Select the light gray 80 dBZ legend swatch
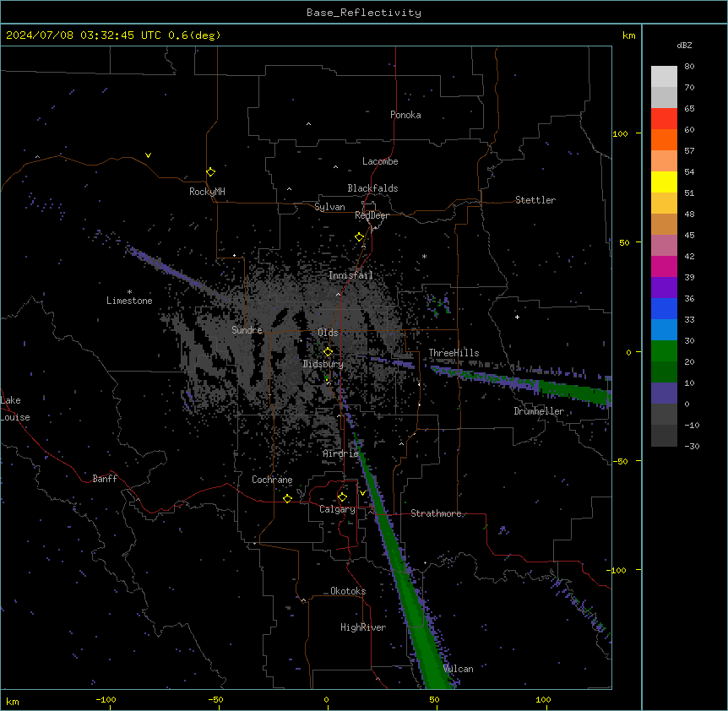Image resolution: width=728 pixels, height=711 pixels. pyautogui.click(x=664, y=77)
